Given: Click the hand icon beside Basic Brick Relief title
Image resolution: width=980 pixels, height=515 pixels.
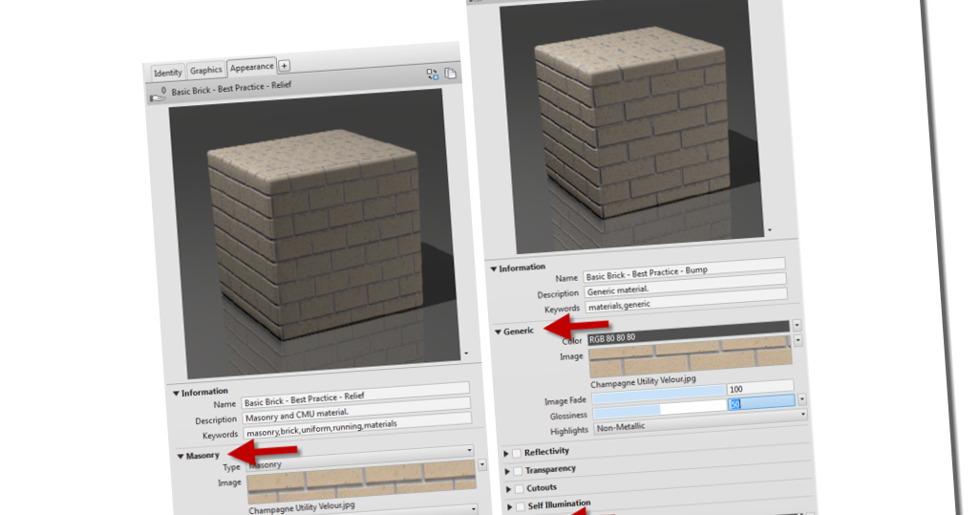Looking at the screenshot, I should [x=159, y=95].
